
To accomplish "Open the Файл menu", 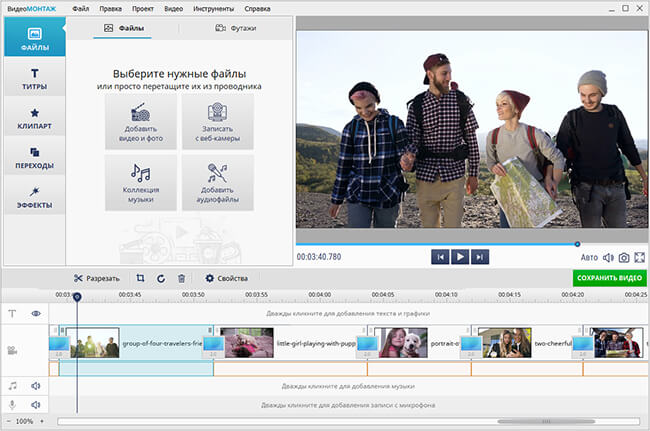I will click(x=80, y=7).
